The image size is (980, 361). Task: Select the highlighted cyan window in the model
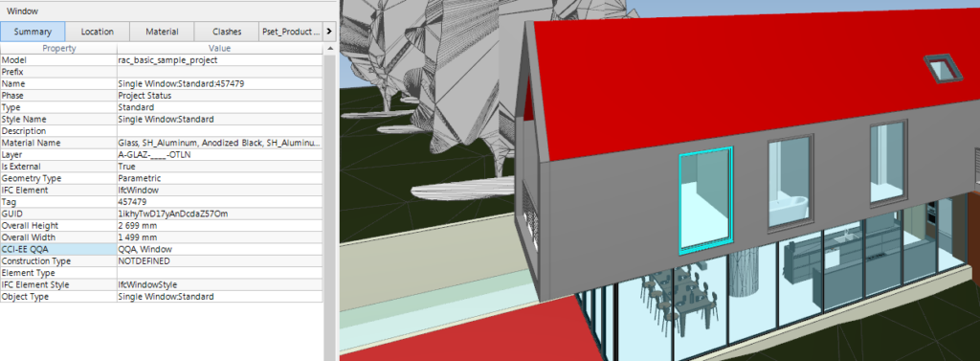(x=705, y=200)
